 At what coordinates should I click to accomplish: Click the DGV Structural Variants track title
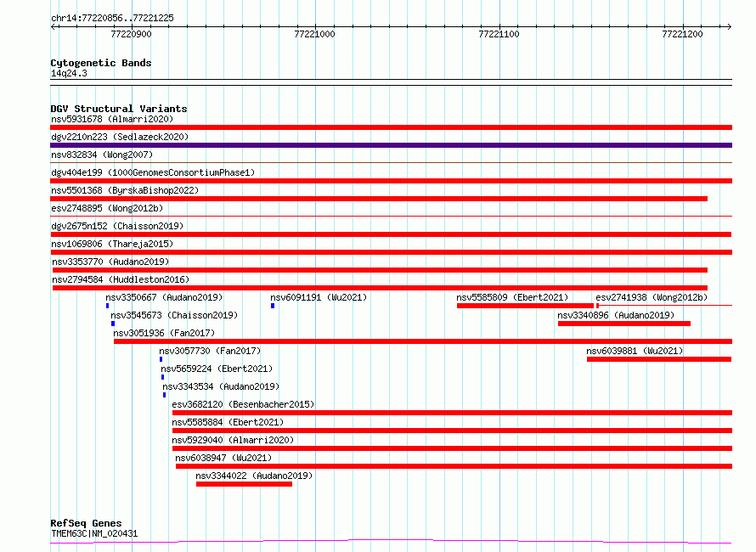[119, 109]
